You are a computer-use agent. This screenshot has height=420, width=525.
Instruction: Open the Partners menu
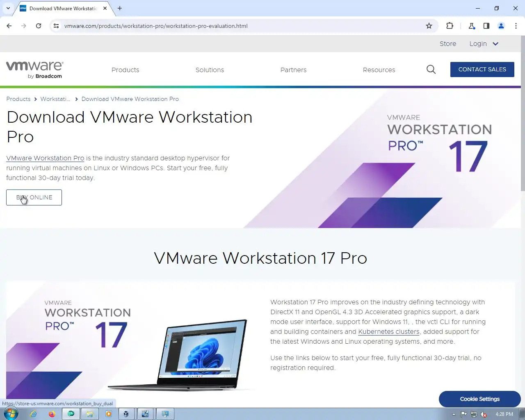pyautogui.click(x=293, y=70)
